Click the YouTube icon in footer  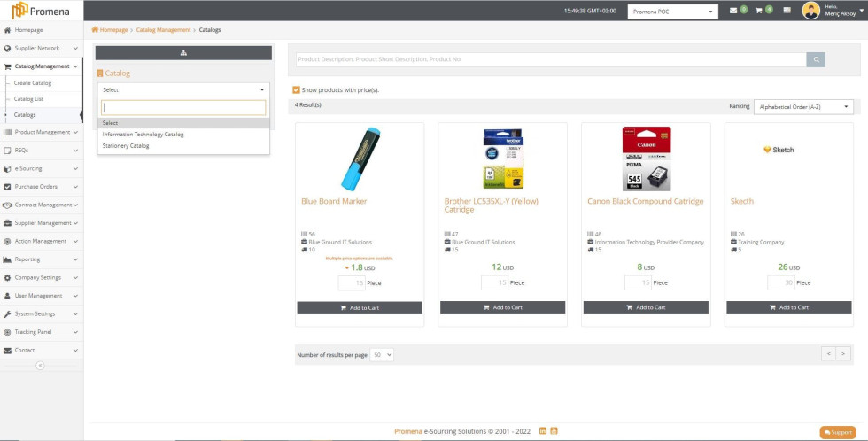click(x=554, y=431)
